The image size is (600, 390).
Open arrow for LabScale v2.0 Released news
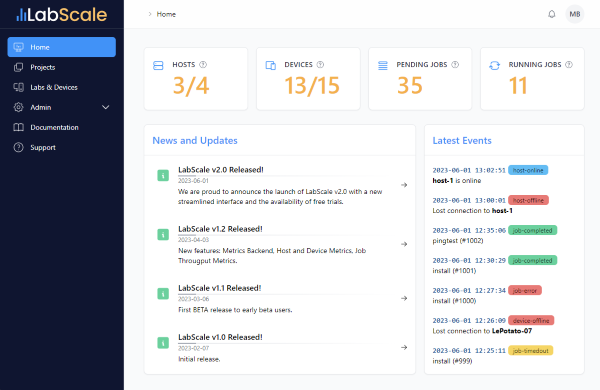tap(404, 185)
